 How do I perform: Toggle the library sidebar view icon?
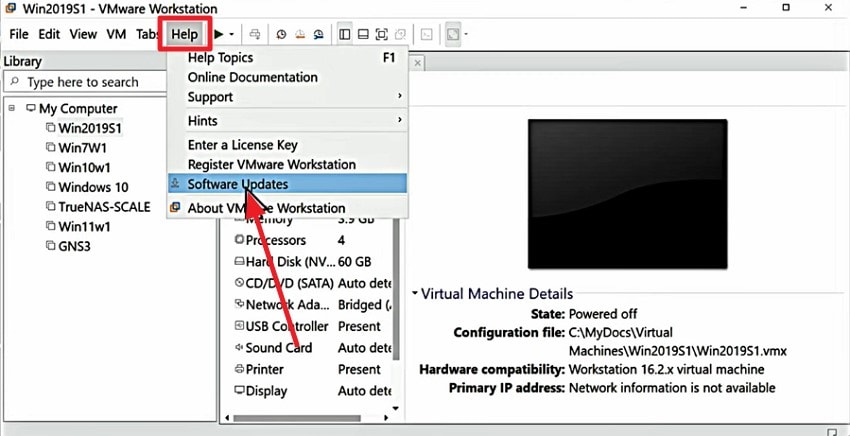click(x=345, y=34)
